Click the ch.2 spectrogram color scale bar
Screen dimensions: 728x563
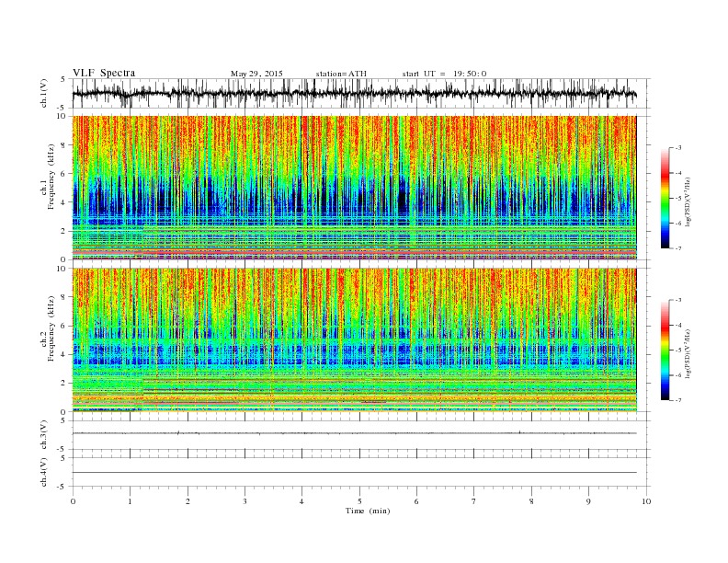point(665,350)
